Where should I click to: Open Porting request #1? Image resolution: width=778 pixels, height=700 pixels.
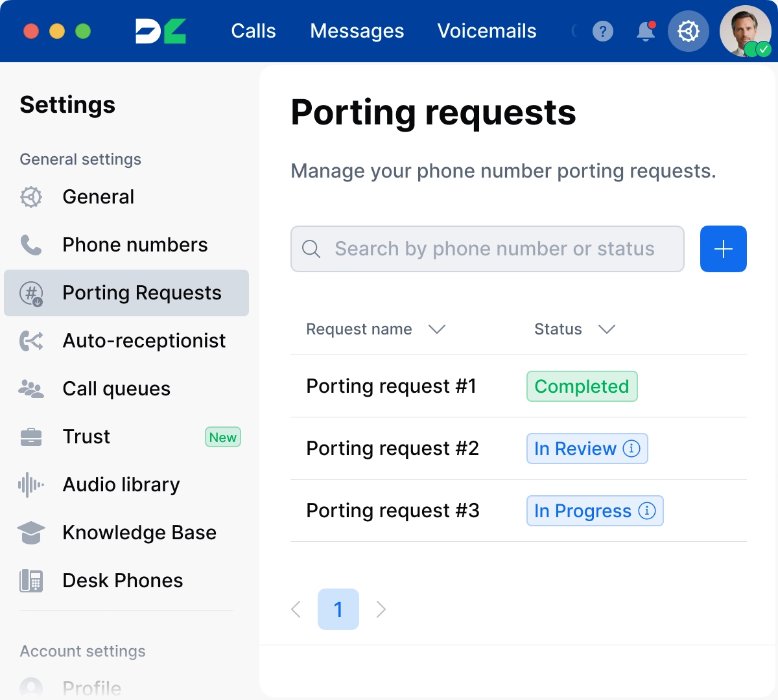click(391, 386)
